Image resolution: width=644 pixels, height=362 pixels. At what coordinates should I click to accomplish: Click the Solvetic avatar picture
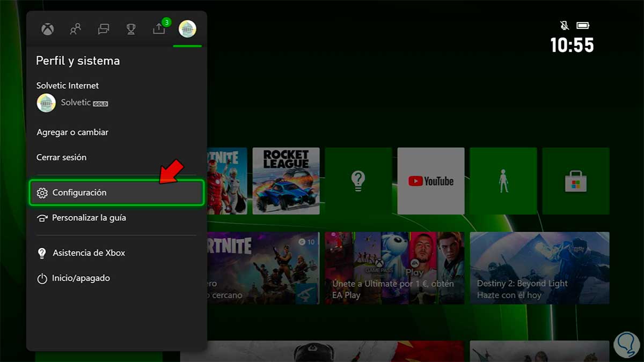point(46,102)
